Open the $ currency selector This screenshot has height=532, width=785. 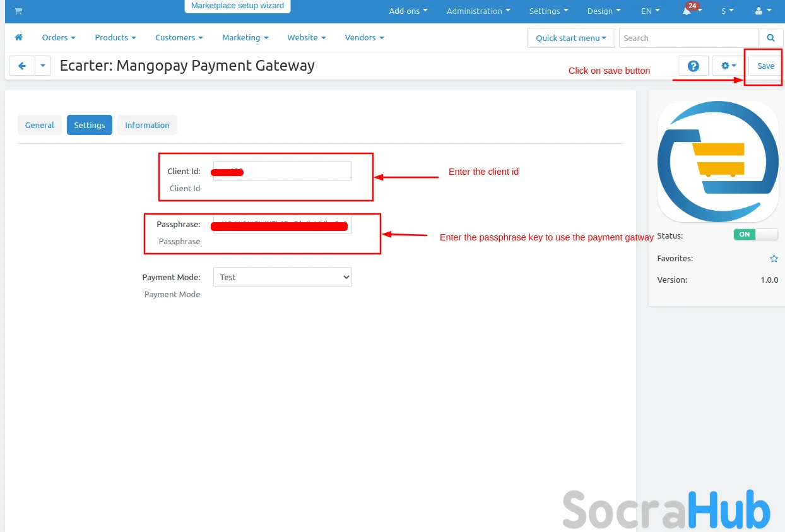728,11
